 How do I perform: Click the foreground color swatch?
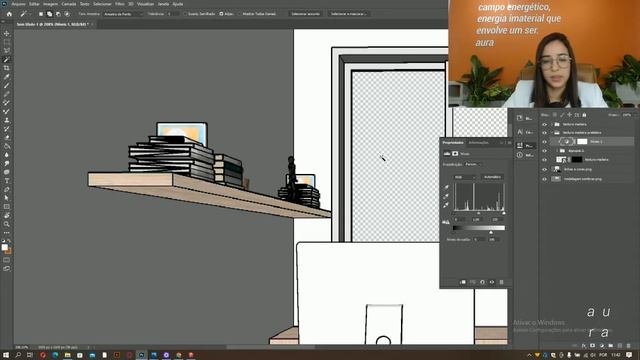point(5,247)
